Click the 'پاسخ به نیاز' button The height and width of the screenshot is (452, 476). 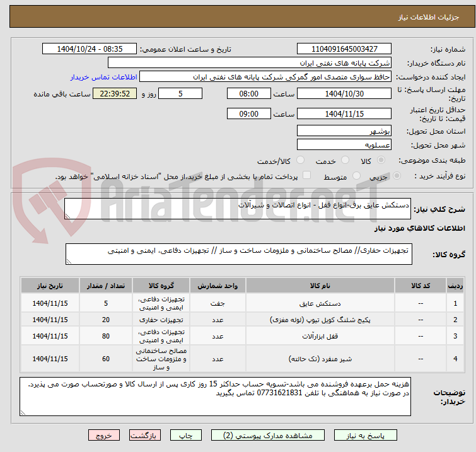tap(366, 436)
